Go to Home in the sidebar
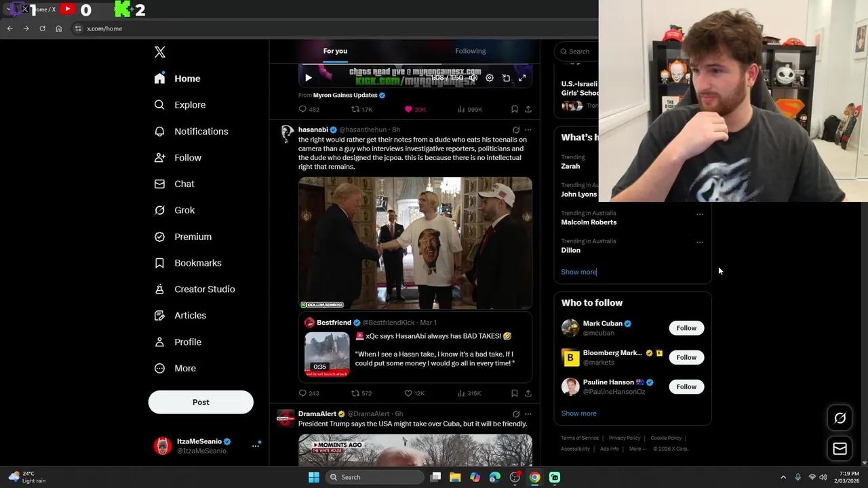Viewport: 868px width, 488px height. pyautogui.click(x=177, y=79)
